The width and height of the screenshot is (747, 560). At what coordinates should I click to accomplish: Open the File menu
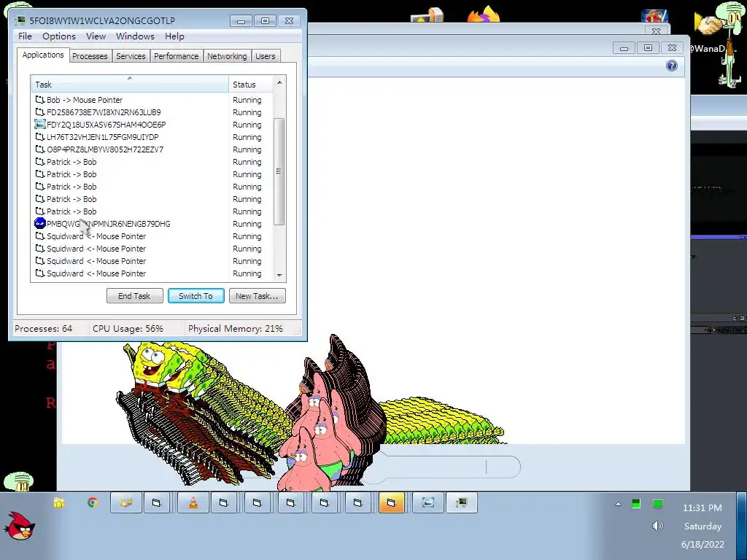(x=25, y=36)
